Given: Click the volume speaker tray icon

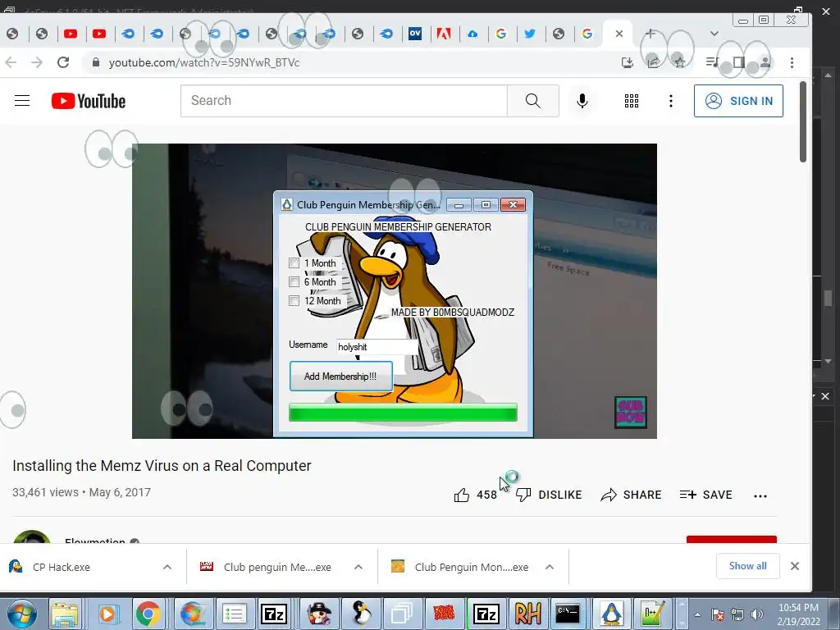Looking at the screenshot, I should point(757,614).
